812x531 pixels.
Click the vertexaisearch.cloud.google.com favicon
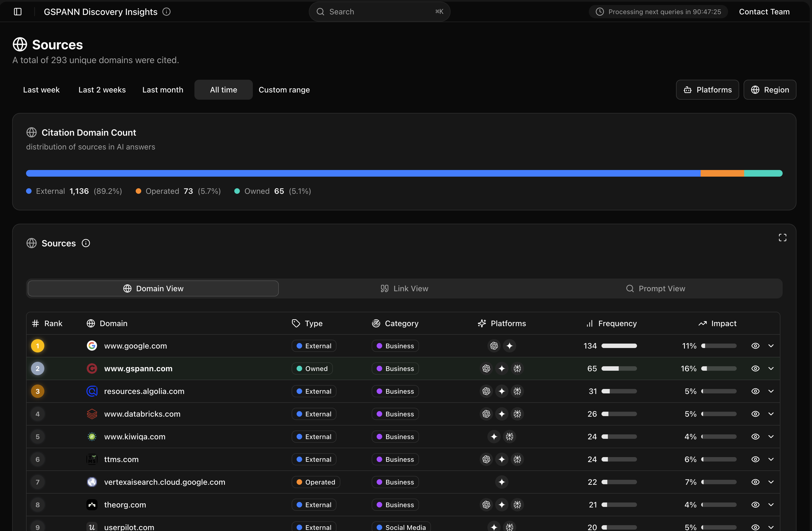92,482
